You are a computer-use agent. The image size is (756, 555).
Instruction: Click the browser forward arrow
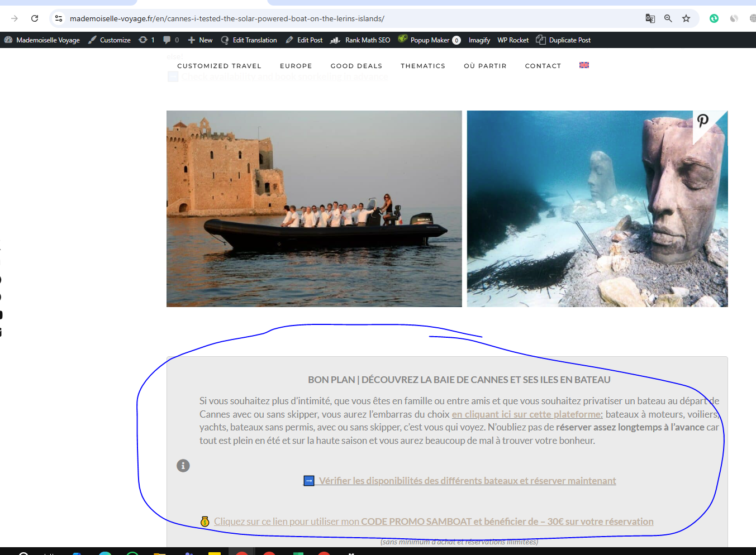click(15, 18)
